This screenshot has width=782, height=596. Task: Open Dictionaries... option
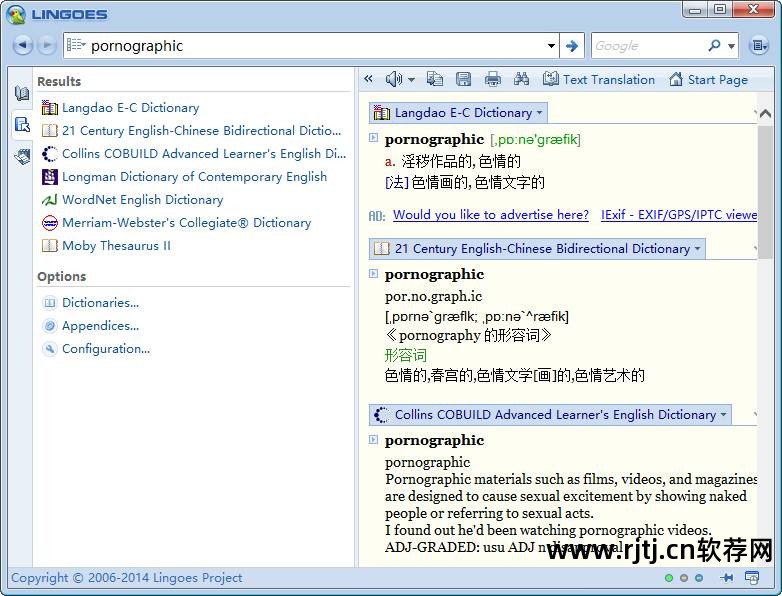[100, 303]
